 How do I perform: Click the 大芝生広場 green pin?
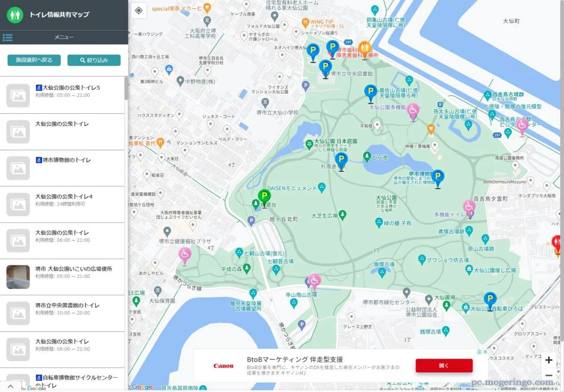point(343,215)
